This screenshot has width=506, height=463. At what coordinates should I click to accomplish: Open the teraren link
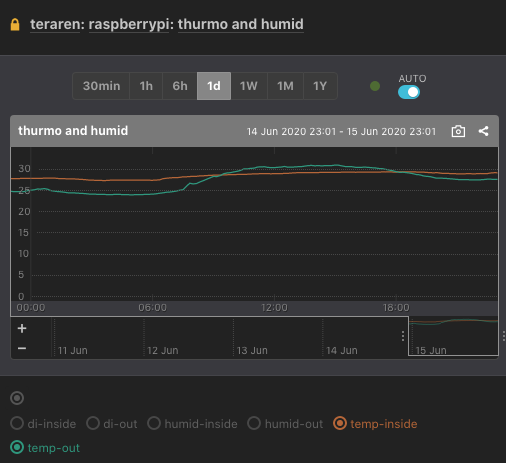point(55,24)
